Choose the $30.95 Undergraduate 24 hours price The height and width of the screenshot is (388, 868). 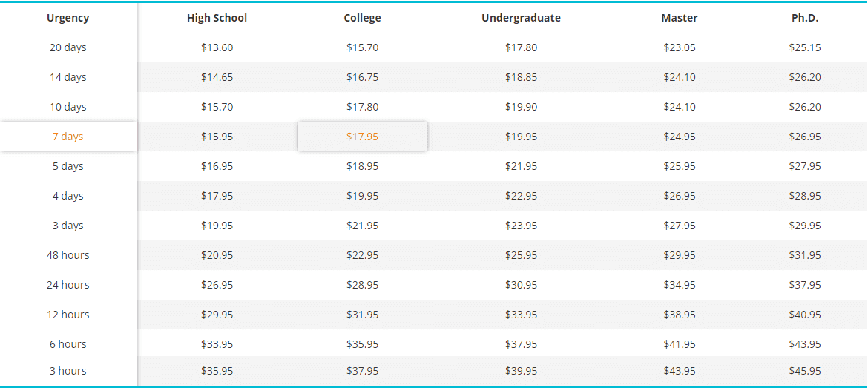521,285
